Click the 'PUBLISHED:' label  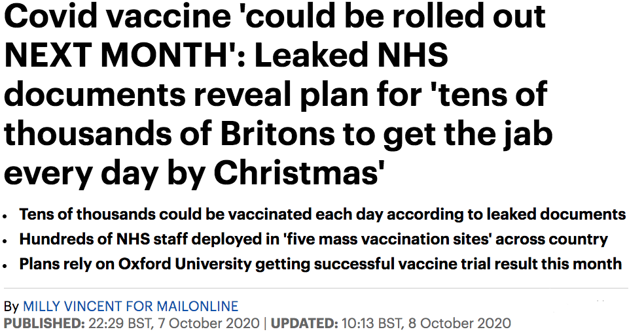click(x=44, y=324)
